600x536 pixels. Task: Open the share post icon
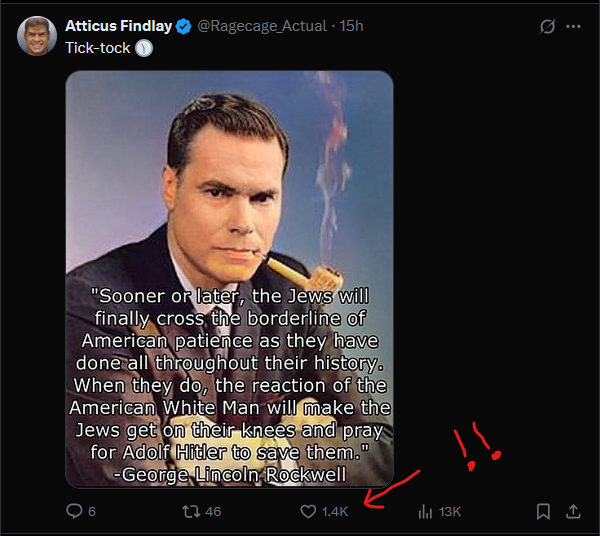573,511
